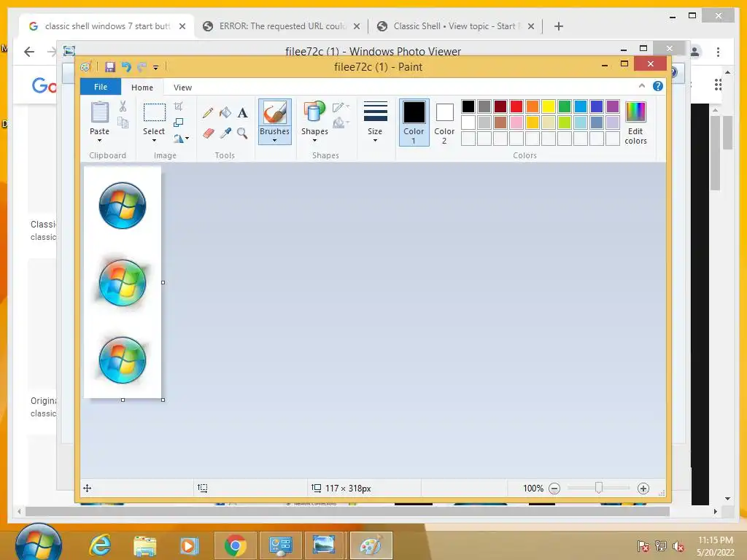
Task: Click the zoom slider handle
Action: [599, 488]
